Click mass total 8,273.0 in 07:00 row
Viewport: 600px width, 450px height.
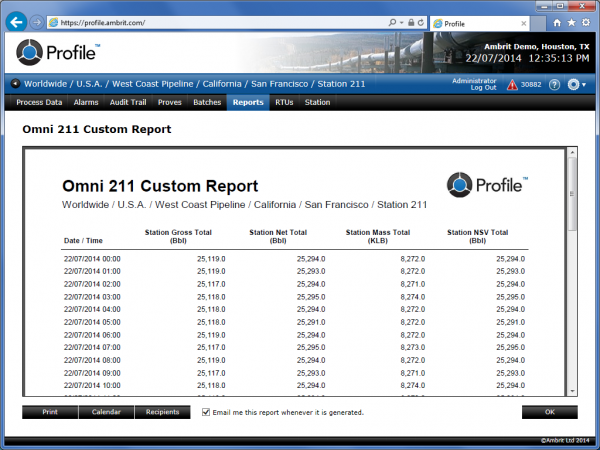point(412,347)
